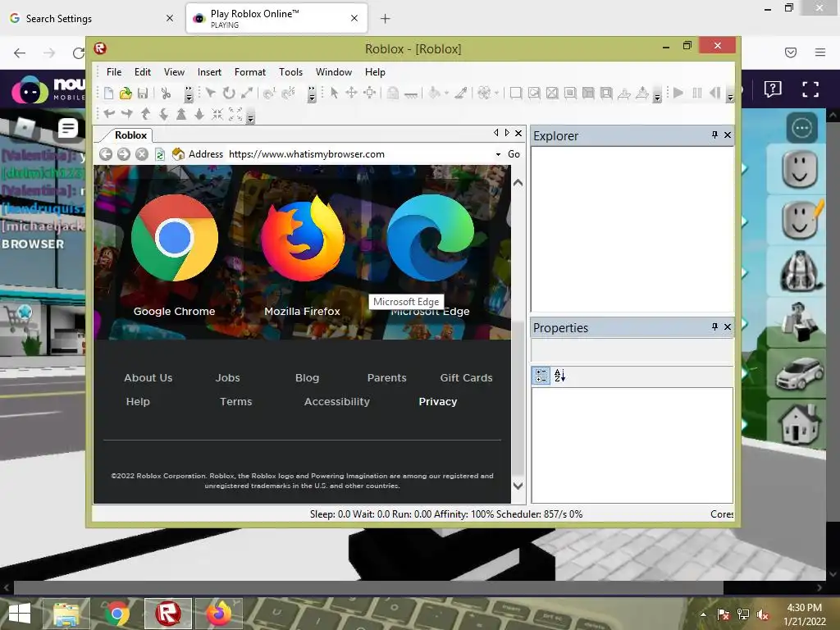This screenshot has width=840, height=630.
Task: Sort properties alphabetically
Action: click(559, 376)
